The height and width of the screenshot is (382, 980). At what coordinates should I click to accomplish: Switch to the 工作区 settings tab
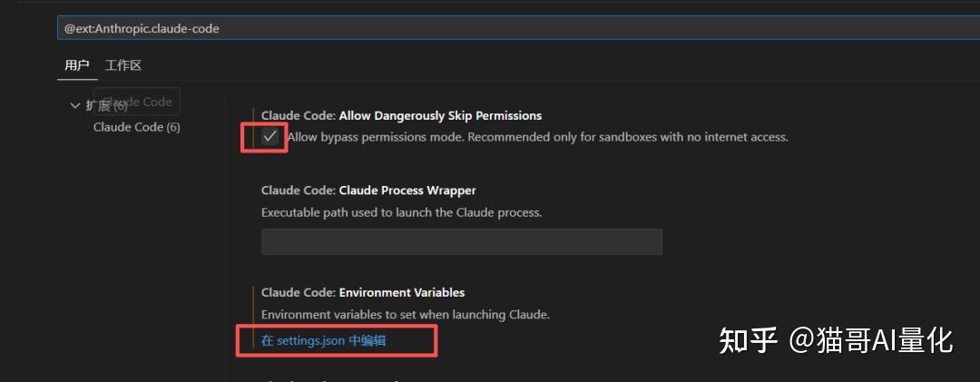[123, 65]
